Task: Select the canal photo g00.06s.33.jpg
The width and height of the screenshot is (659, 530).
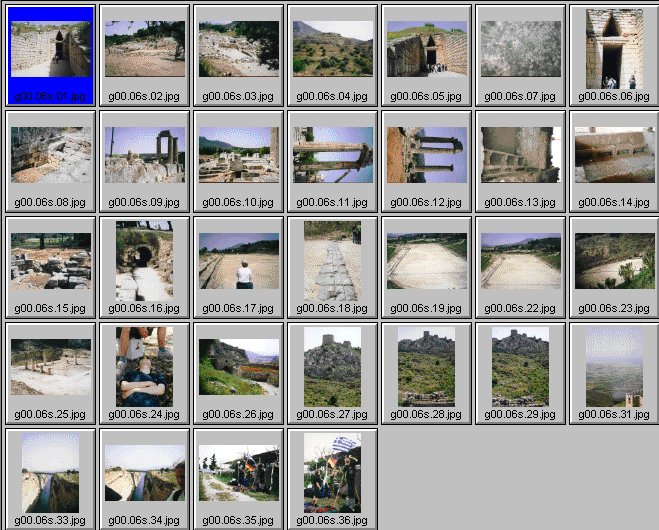Action: (50, 473)
